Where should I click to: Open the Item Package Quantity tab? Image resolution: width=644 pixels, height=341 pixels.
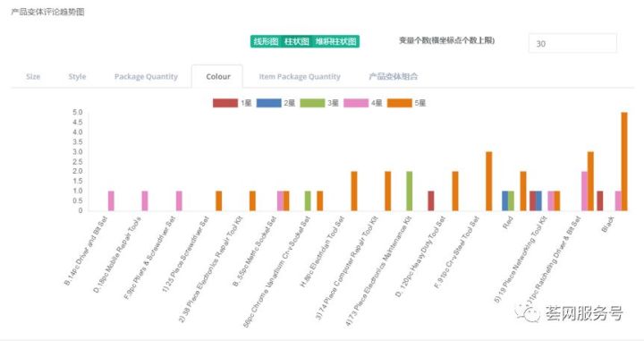tap(300, 76)
